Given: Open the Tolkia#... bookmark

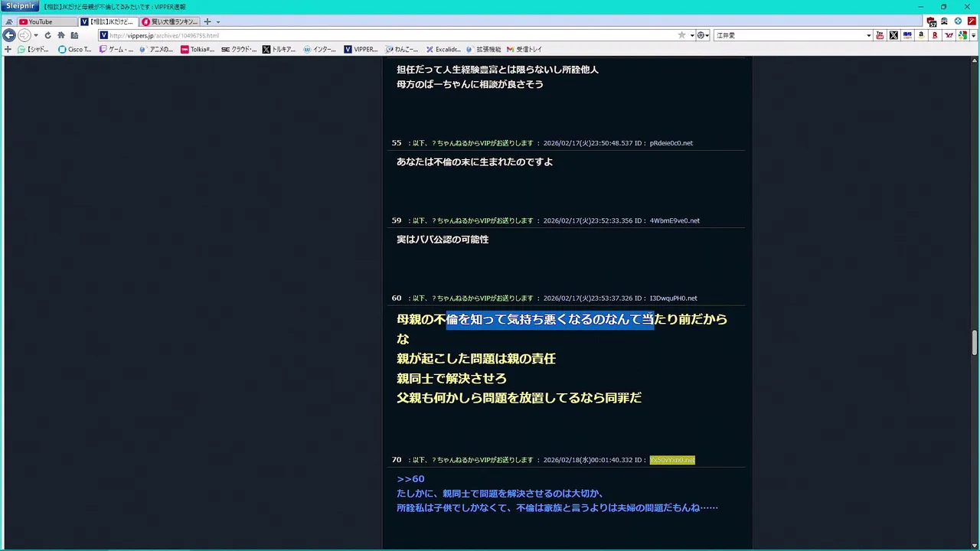Looking at the screenshot, I should point(198,49).
